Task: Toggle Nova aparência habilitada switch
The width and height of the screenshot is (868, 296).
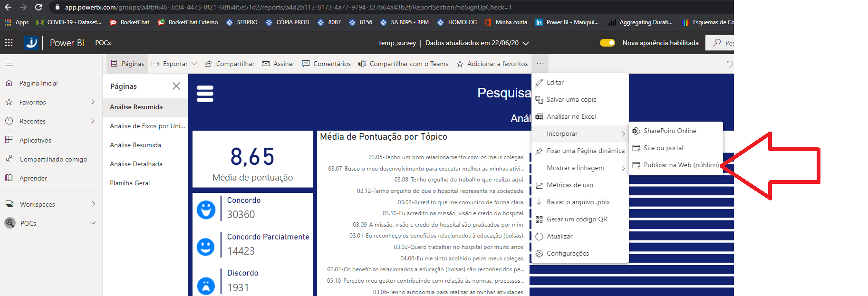Action: (608, 43)
